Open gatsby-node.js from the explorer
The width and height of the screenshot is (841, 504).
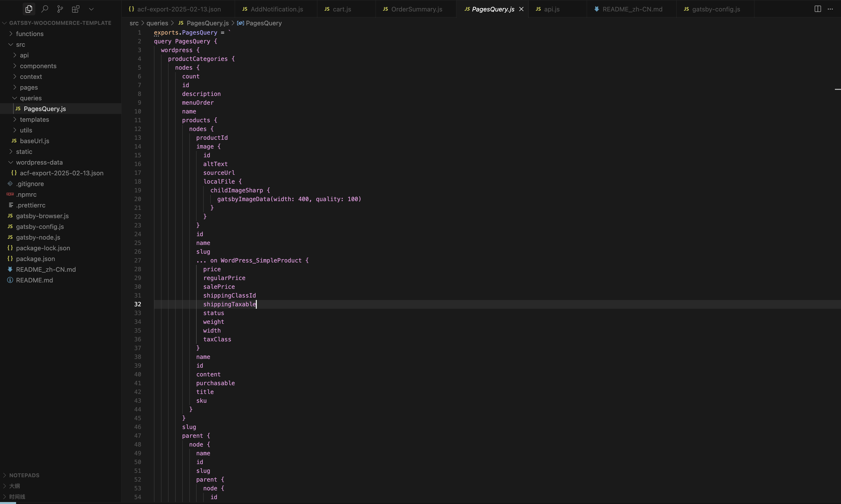point(38,237)
